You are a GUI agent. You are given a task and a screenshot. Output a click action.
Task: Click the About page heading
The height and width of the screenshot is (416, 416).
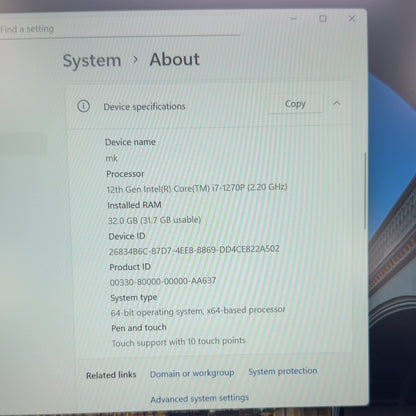174,60
